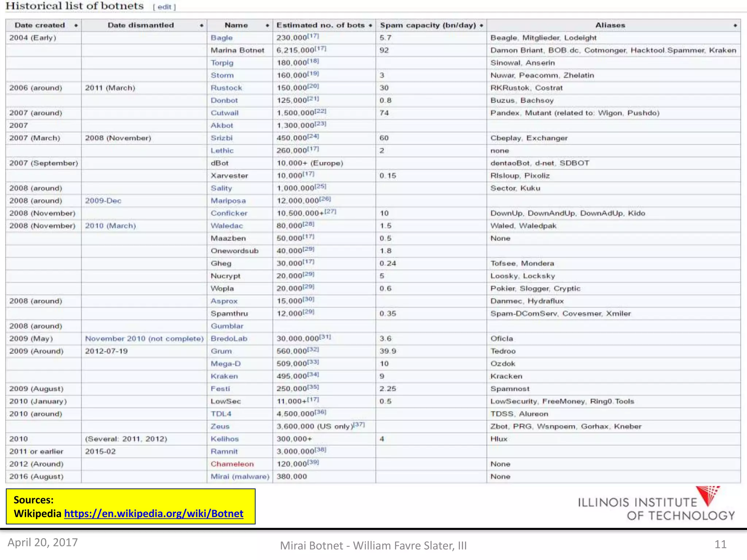747x560 pixels.
Task: Select the TDL4 link
Action: pyautogui.click(x=221, y=414)
